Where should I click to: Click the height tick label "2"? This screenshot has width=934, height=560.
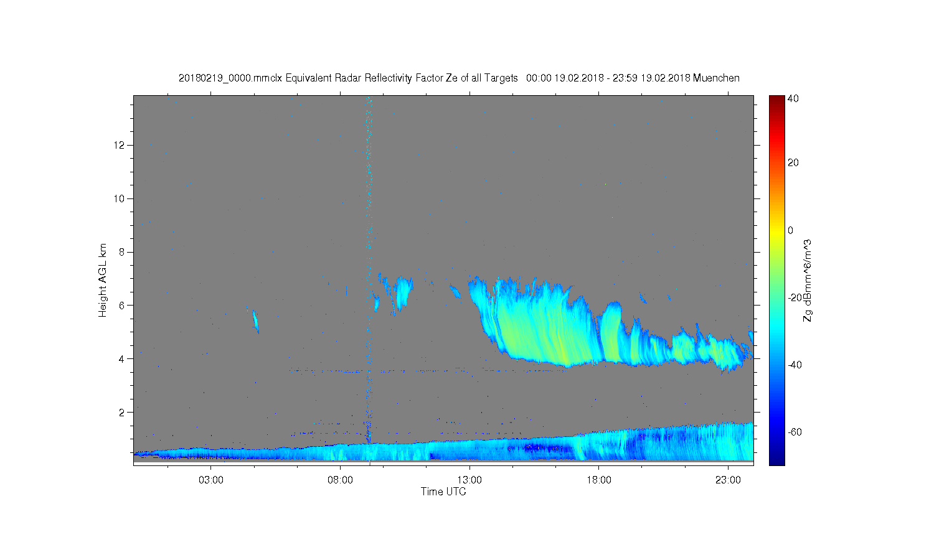click(x=123, y=412)
